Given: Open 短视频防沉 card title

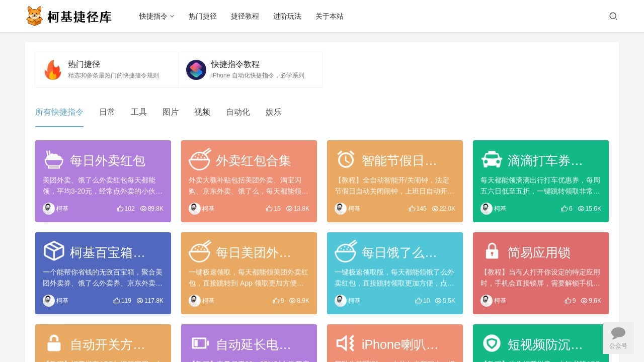Looking at the screenshot, I should tap(545, 344).
